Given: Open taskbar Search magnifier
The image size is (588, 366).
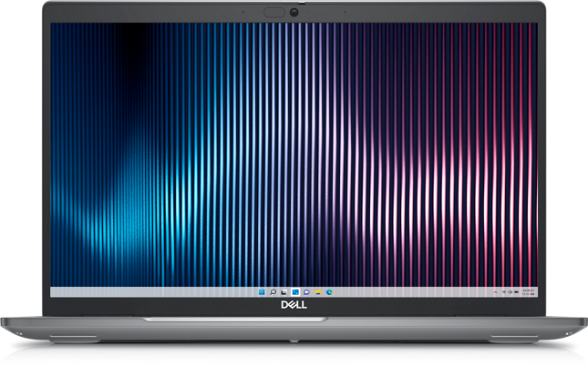Looking at the screenshot, I should [x=273, y=292].
